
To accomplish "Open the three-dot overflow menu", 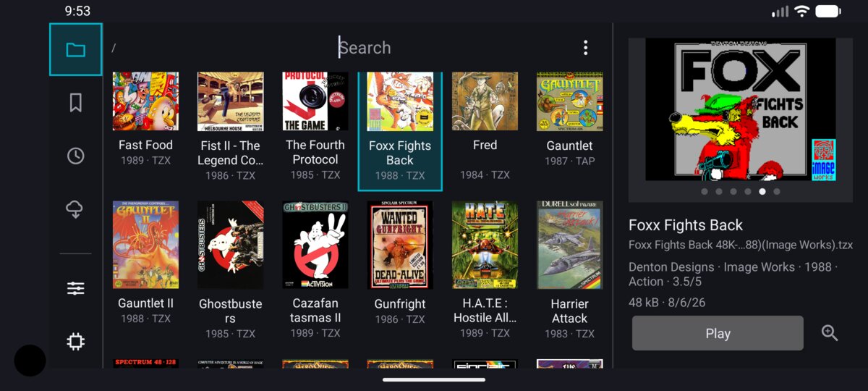I will pos(585,48).
